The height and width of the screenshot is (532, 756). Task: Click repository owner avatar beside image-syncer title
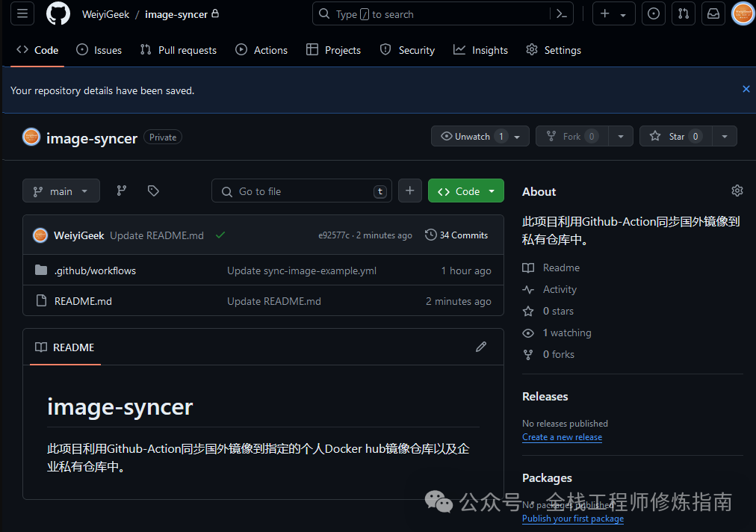(x=31, y=137)
